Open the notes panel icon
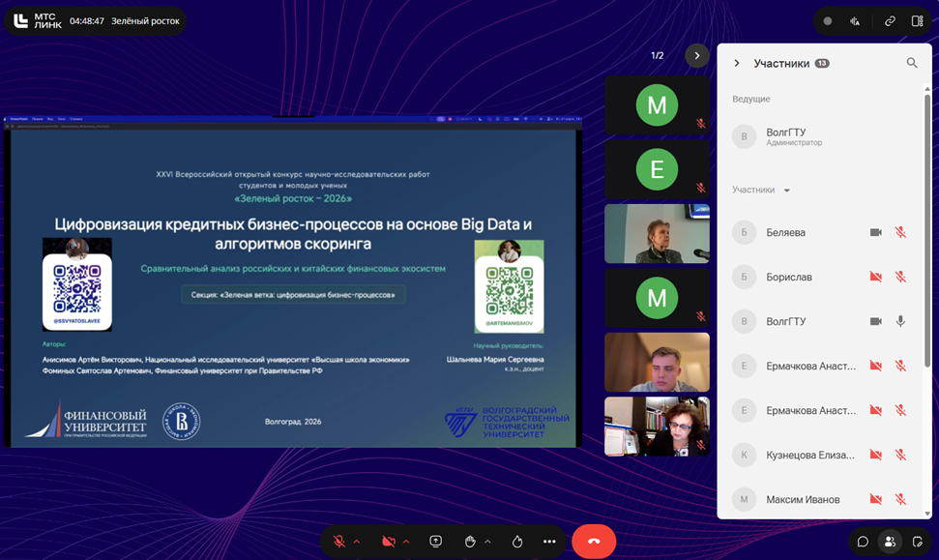Screen dimensions: 939x560 918,542
